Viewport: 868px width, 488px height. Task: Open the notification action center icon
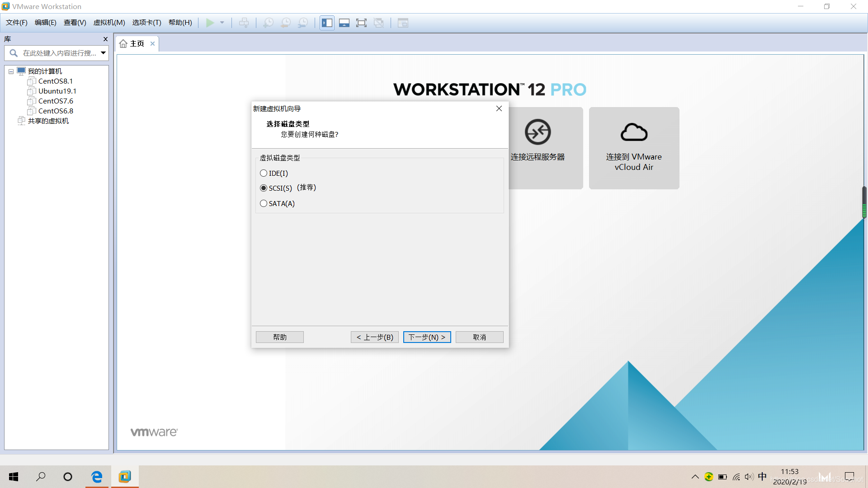point(849,477)
